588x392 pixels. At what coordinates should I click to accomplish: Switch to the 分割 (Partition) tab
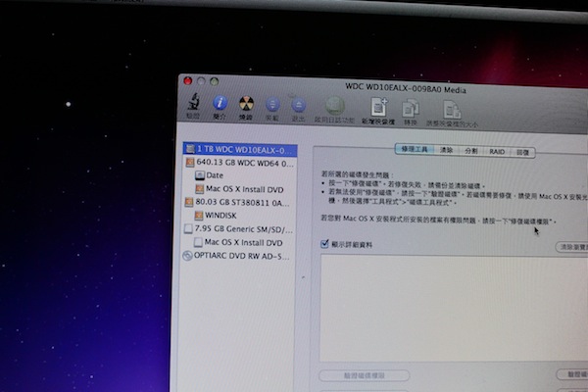[471, 151]
